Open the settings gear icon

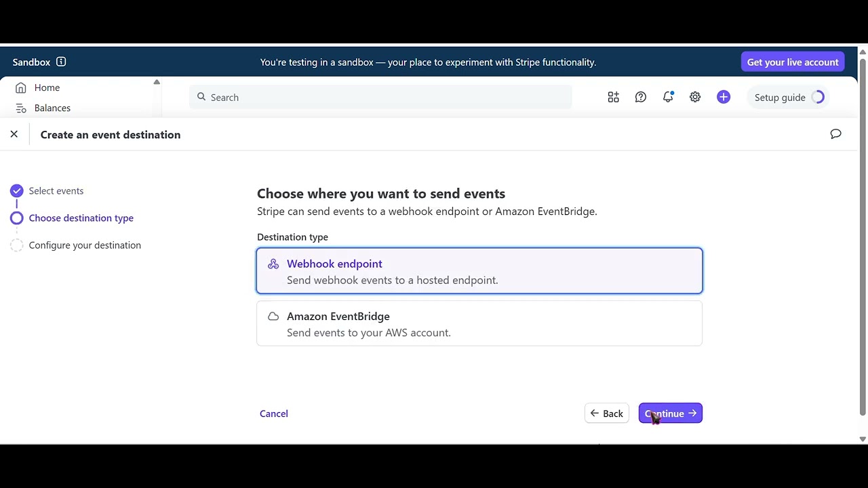click(695, 98)
